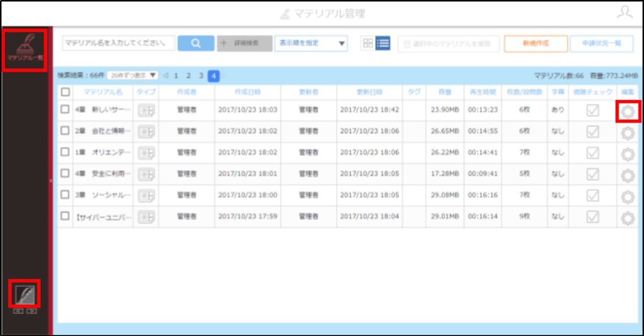Open material named 2章 会社と情報…

coord(103,131)
